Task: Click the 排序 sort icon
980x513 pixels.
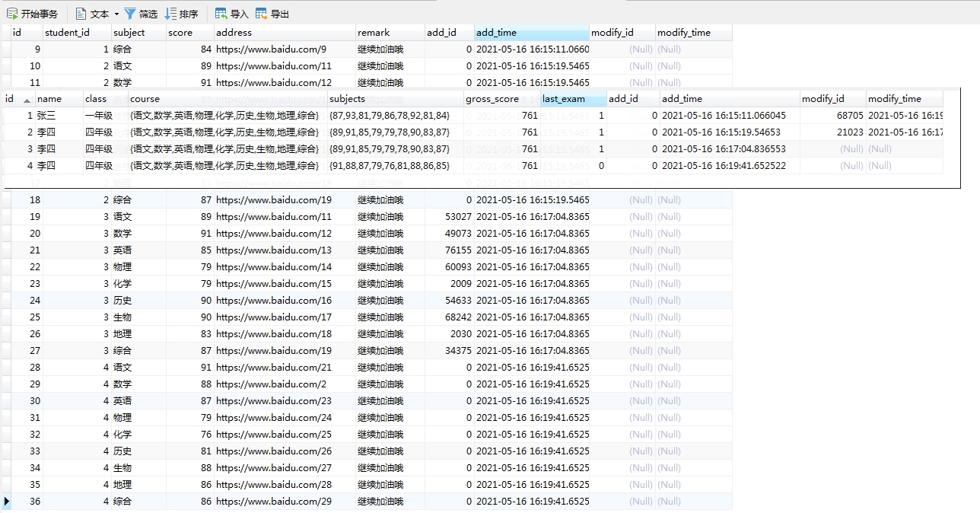Action: click(170, 14)
